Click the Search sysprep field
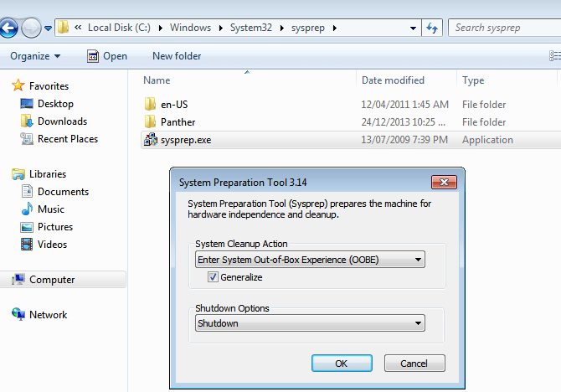This screenshot has height=392, width=561. point(498,28)
